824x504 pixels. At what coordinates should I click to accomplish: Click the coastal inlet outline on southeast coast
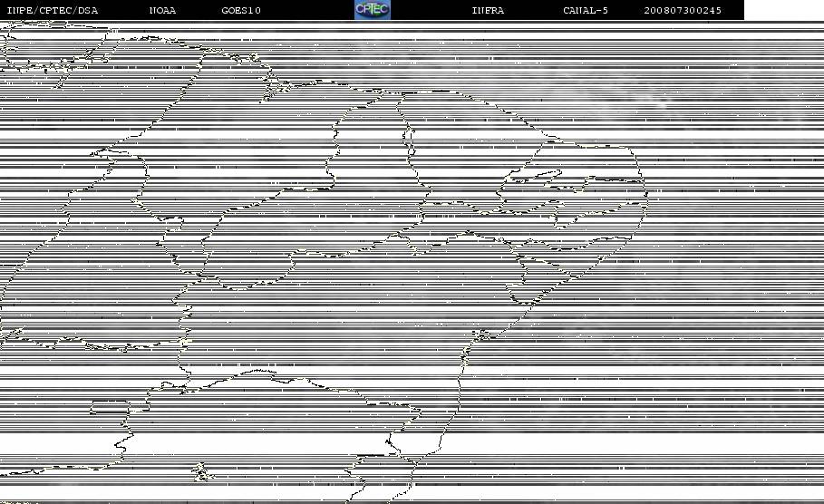pyautogui.click(x=482, y=334)
